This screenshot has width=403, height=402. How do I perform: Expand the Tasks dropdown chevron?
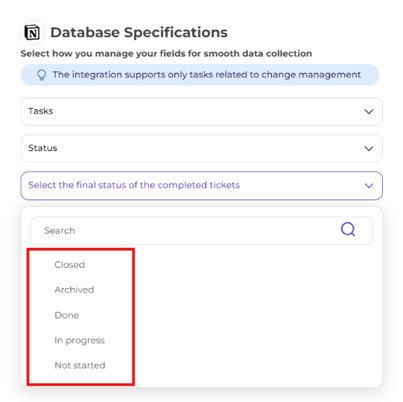click(369, 111)
